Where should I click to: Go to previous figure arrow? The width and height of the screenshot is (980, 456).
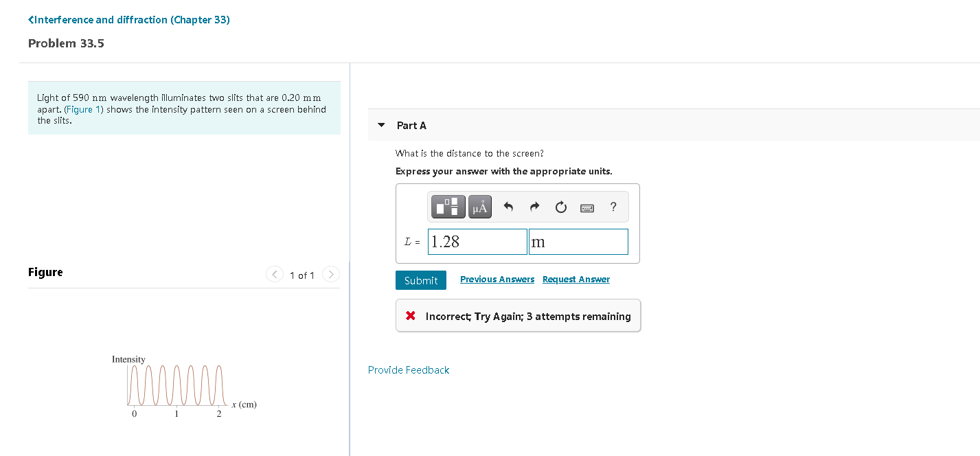click(275, 275)
